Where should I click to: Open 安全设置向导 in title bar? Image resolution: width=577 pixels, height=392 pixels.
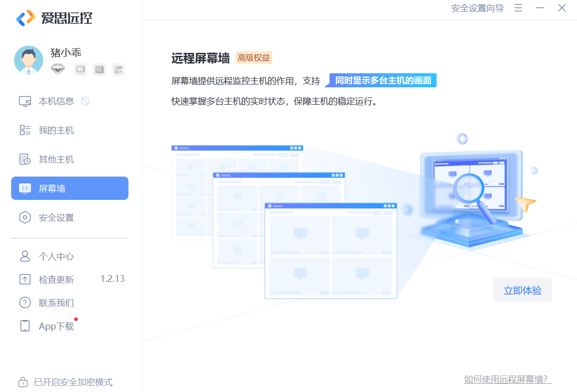[477, 8]
